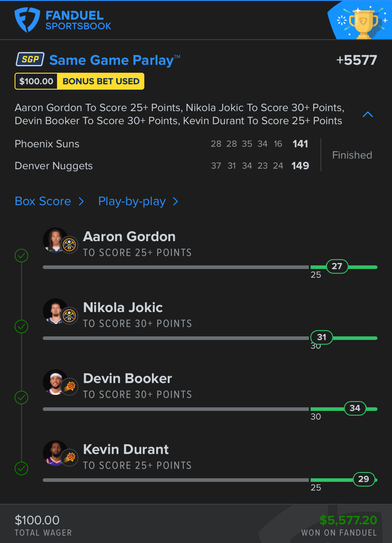This screenshot has height=543, width=392.
Task: Click the green checkmark beside Aaron Gordon
Action: point(21,256)
